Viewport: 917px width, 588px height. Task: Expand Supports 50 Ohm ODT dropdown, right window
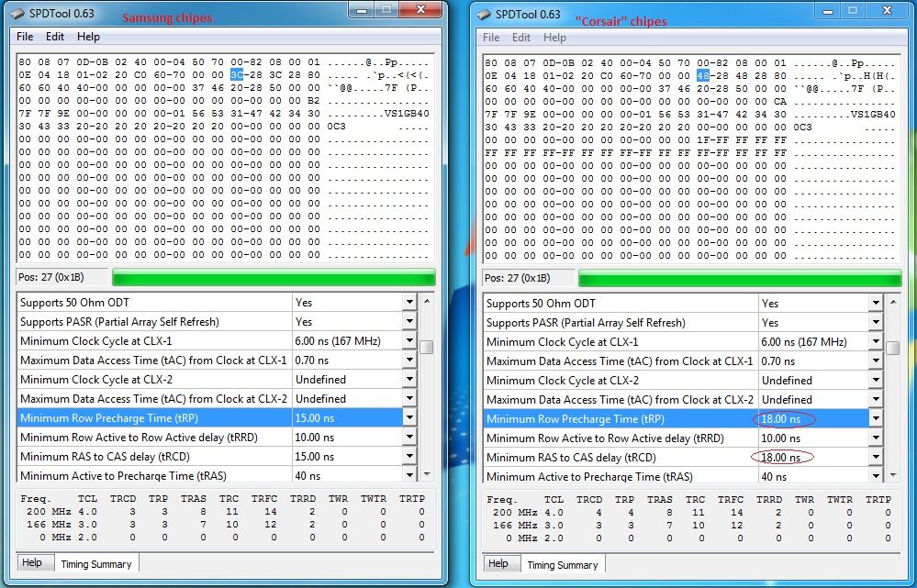tap(876, 304)
